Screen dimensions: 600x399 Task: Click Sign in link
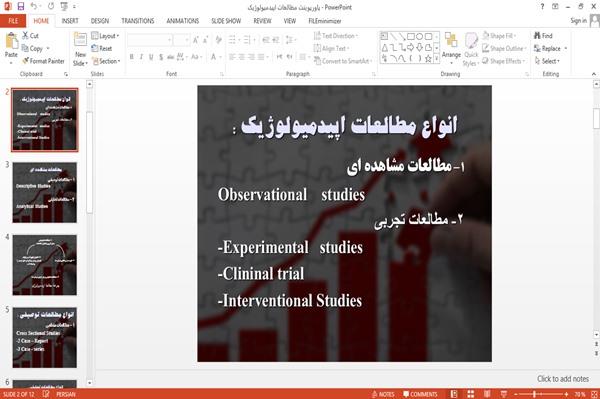[578, 21]
